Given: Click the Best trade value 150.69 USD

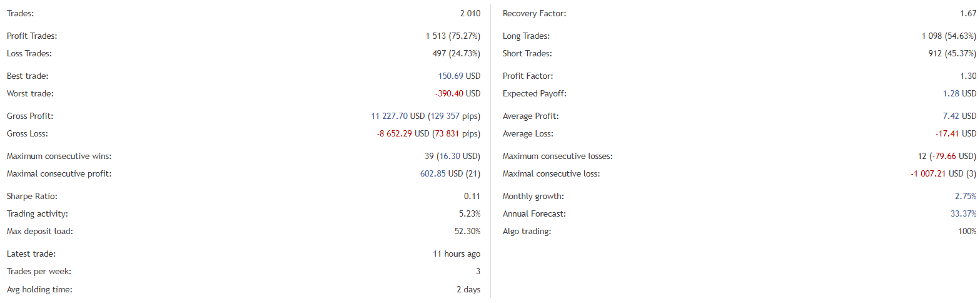Looking at the screenshot, I should pos(459,76).
